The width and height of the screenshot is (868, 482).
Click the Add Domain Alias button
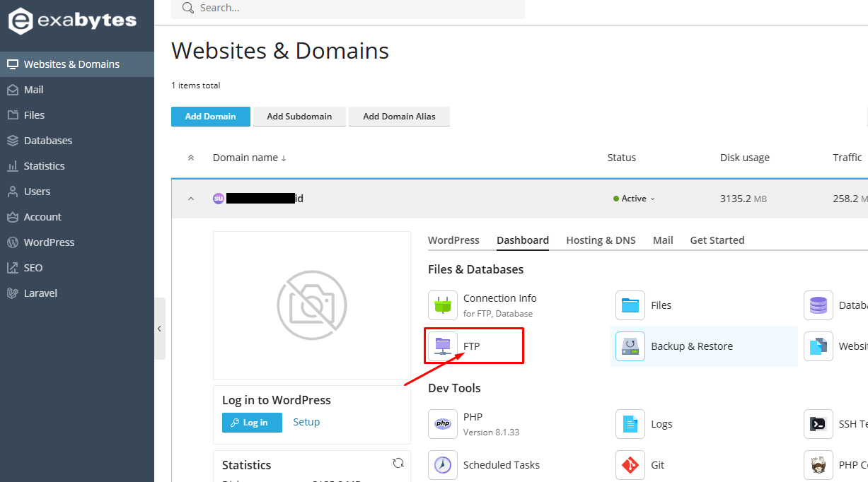pos(399,117)
